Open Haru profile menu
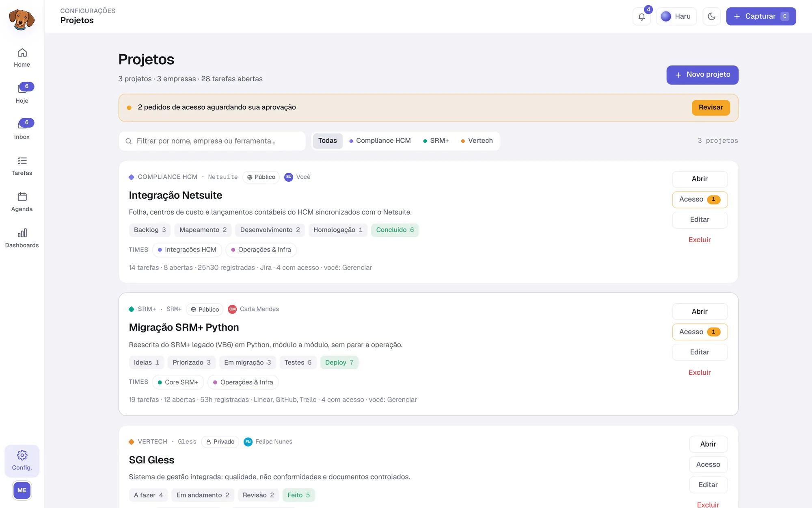 676,16
